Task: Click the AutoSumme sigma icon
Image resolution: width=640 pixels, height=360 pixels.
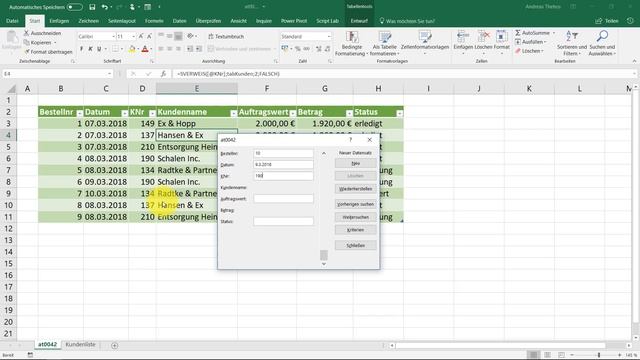Action: coord(518,33)
